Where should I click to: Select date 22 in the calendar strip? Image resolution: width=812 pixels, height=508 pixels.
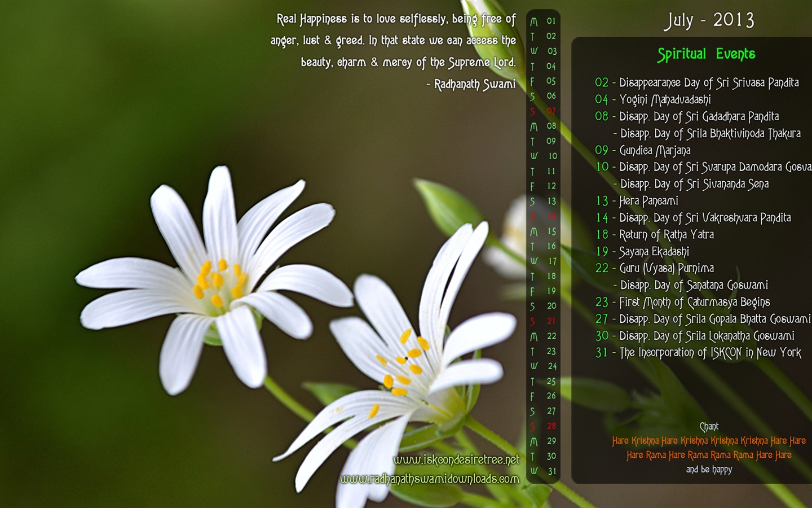551,336
